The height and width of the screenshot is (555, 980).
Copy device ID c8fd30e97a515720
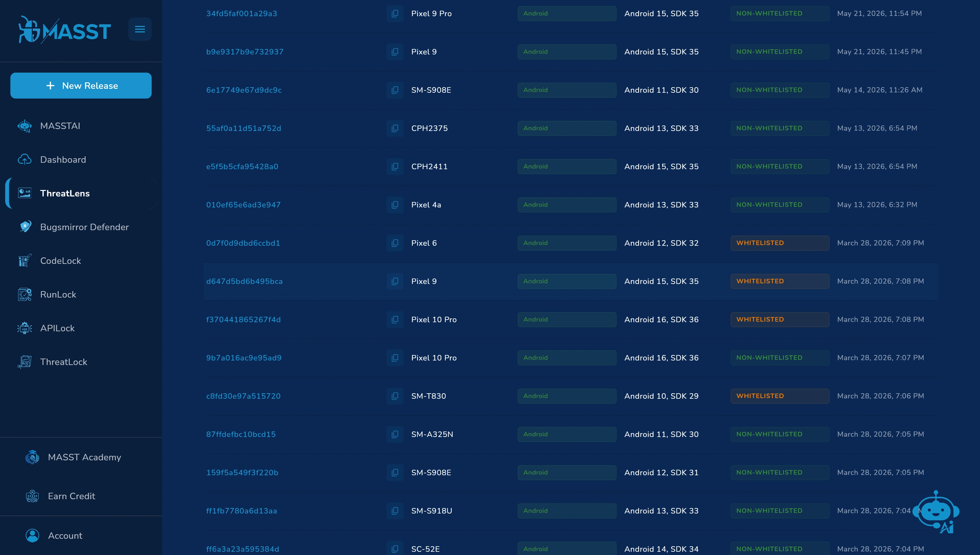click(395, 396)
